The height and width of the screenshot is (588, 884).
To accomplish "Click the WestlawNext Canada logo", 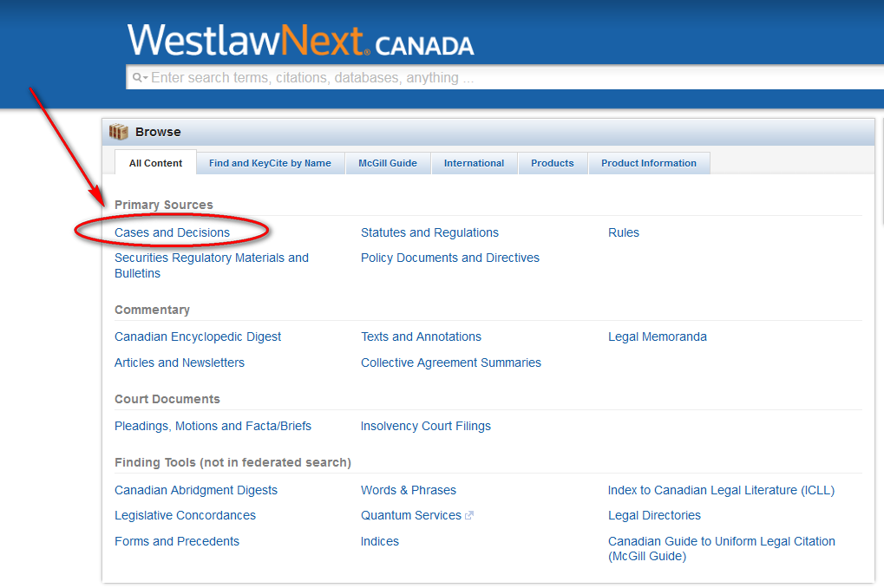I will coord(300,41).
